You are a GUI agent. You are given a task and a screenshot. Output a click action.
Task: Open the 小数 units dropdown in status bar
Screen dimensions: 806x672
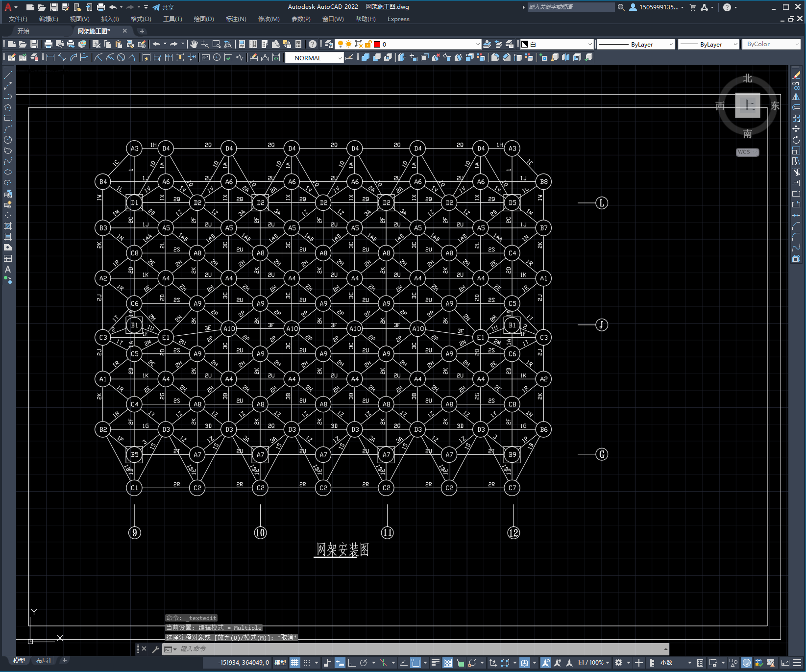coord(675,663)
